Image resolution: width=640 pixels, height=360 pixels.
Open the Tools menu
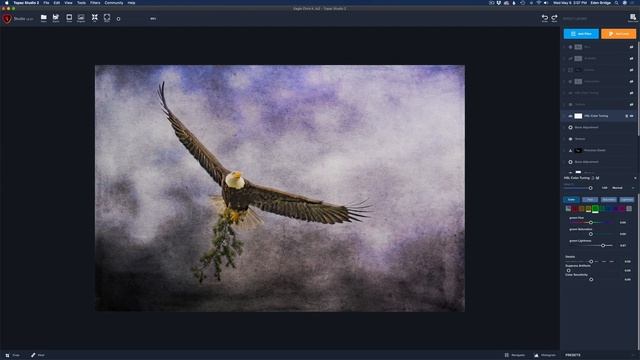point(82,3)
